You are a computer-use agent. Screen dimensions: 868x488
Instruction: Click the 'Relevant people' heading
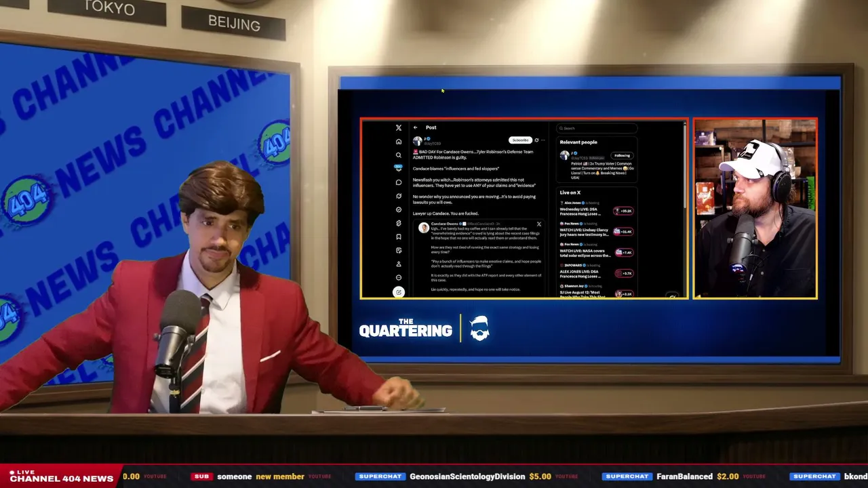point(578,142)
